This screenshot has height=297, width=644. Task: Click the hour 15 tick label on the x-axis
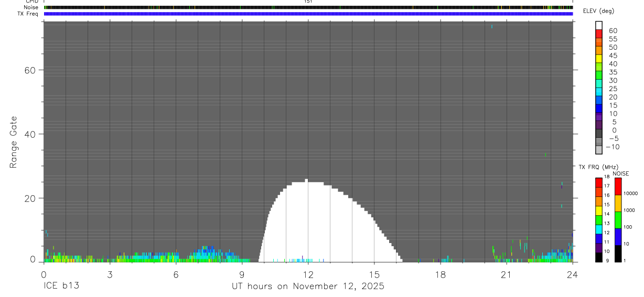[x=374, y=274]
